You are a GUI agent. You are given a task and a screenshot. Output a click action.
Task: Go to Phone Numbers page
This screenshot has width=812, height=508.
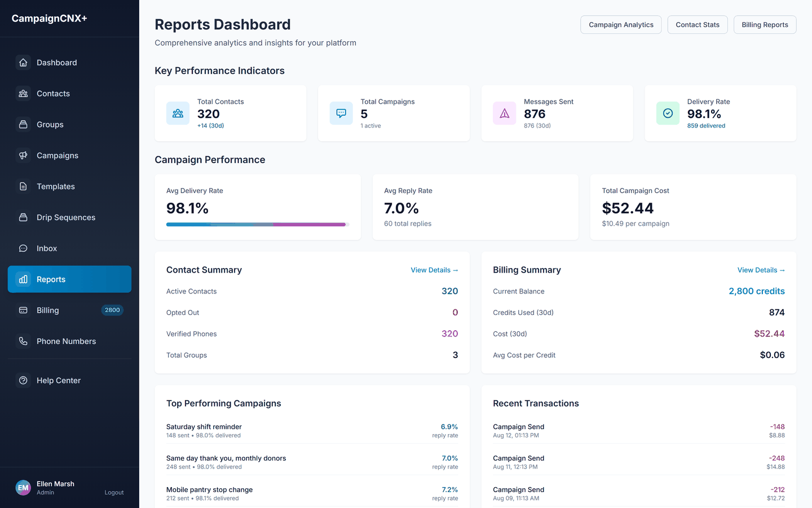69,341
